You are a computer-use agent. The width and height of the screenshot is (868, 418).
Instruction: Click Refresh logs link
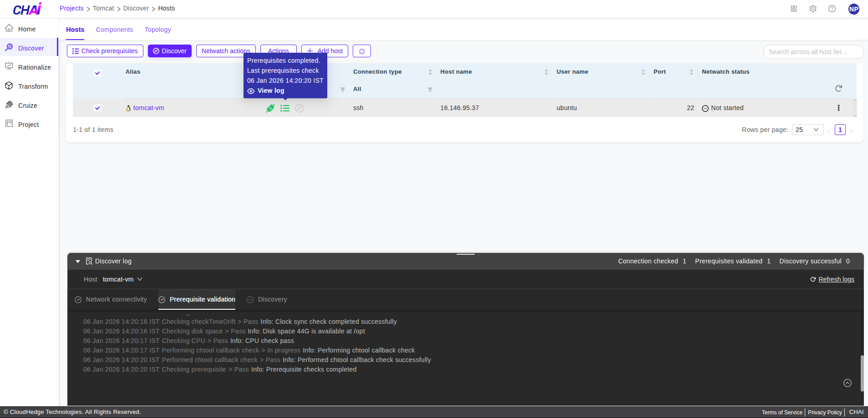[x=832, y=279]
